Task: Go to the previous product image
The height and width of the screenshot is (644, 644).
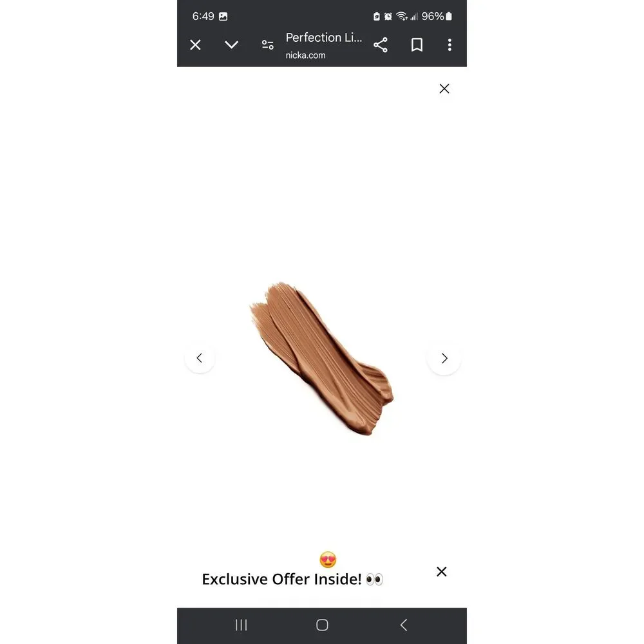Action: coord(200,357)
